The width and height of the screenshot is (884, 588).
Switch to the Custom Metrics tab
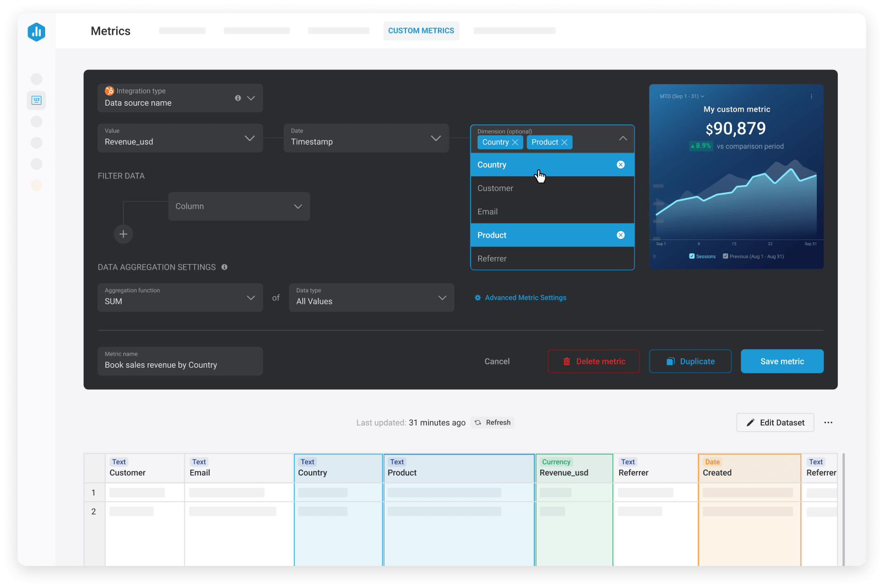tap(421, 30)
